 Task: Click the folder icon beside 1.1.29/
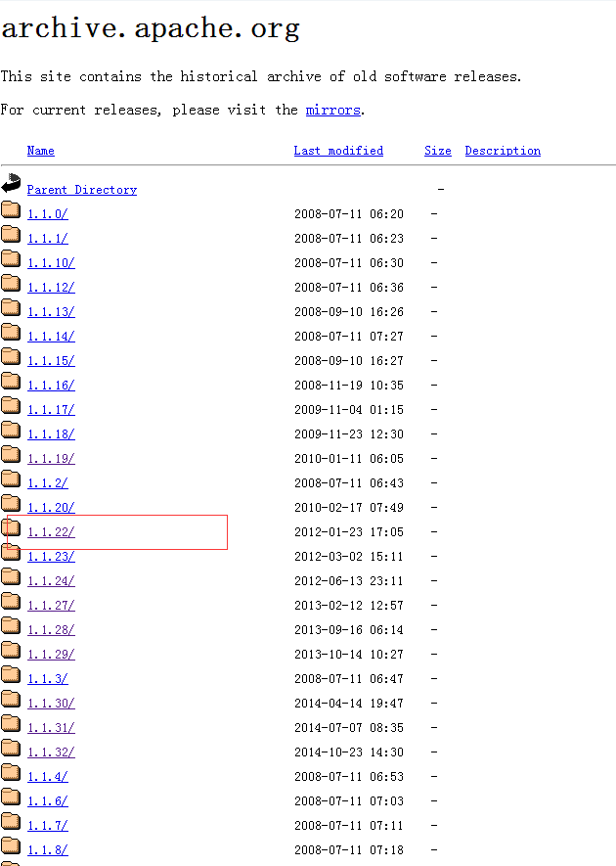click(11, 650)
